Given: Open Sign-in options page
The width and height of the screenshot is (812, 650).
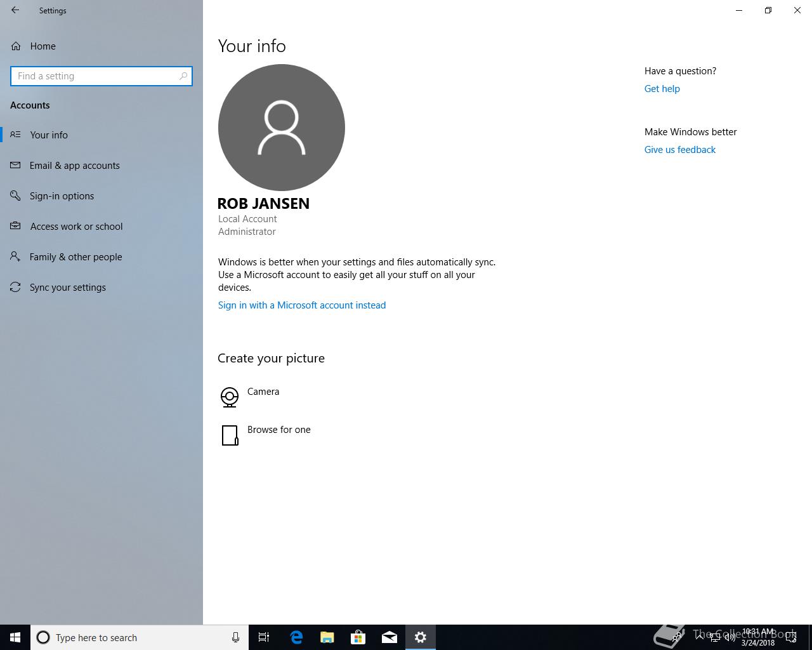Looking at the screenshot, I should tap(62, 196).
